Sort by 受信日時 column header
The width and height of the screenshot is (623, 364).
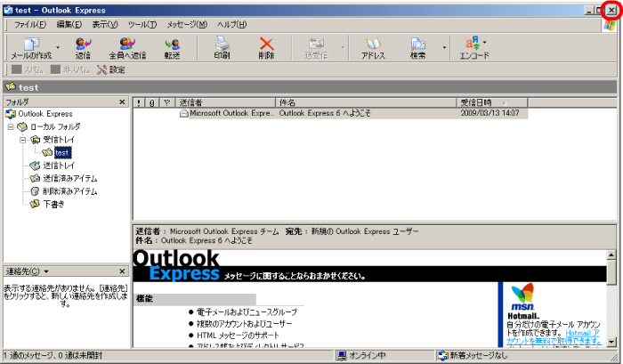[x=492, y=103]
